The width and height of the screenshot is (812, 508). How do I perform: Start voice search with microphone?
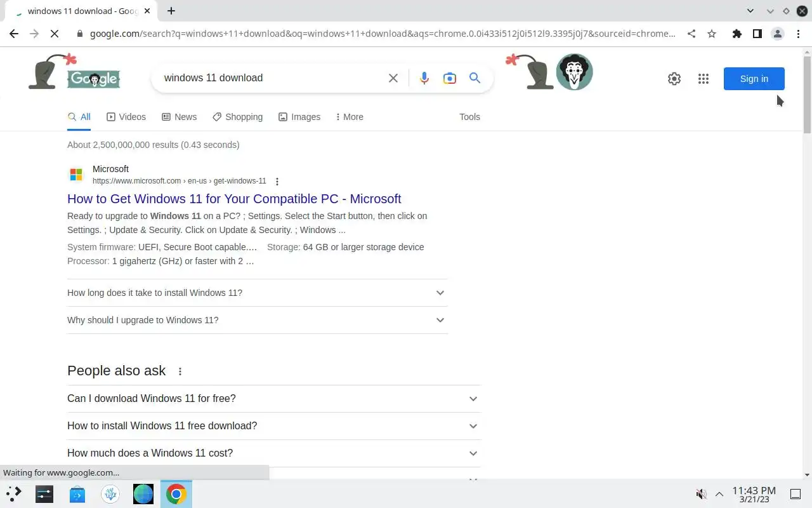pyautogui.click(x=424, y=78)
